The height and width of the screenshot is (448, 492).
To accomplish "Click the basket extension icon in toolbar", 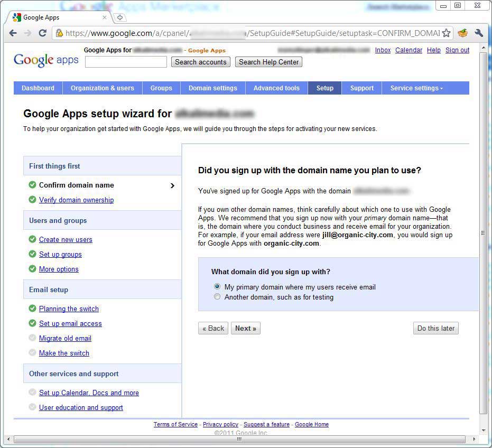I will 463,33.
